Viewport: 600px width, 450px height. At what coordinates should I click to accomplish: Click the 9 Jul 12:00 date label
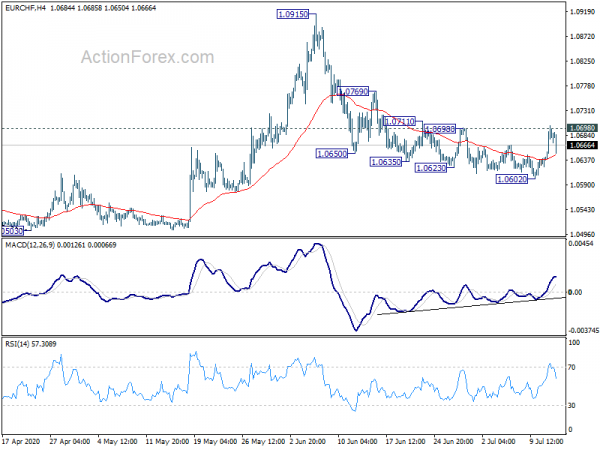pos(546,442)
